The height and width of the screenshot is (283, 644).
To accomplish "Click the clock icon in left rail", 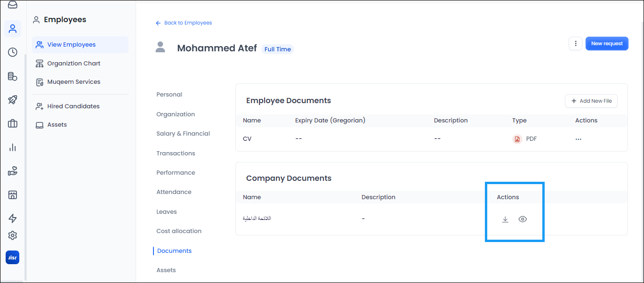I will [13, 52].
